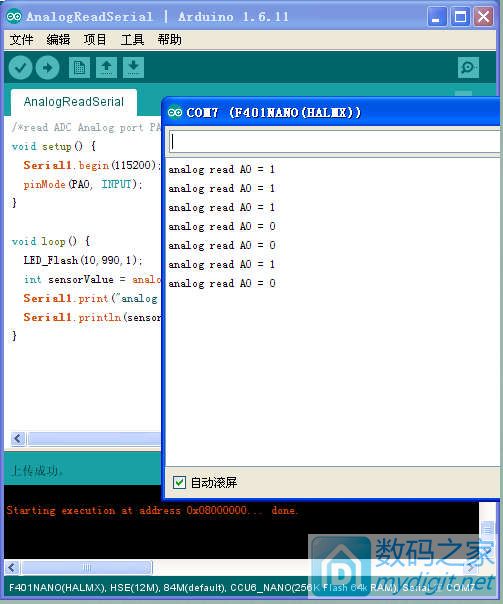
Task: Click the Serial1.println code line
Action: [x=92, y=317]
